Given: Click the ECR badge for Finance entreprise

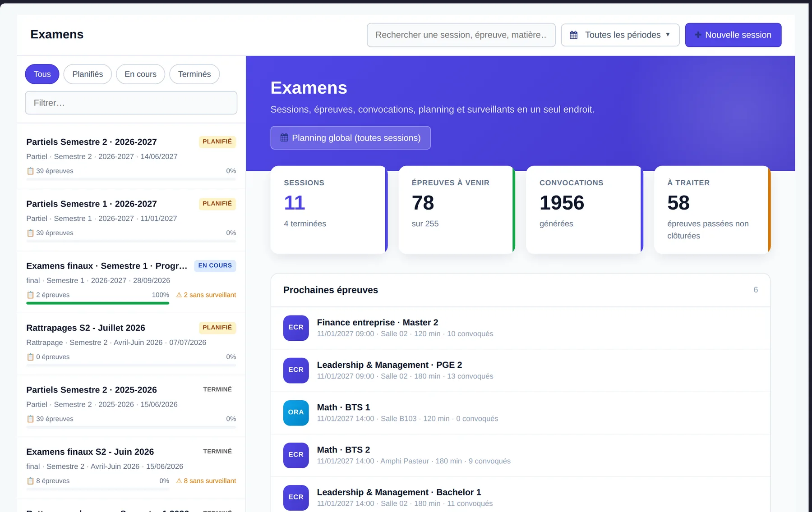Looking at the screenshot, I should click(296, 328).
